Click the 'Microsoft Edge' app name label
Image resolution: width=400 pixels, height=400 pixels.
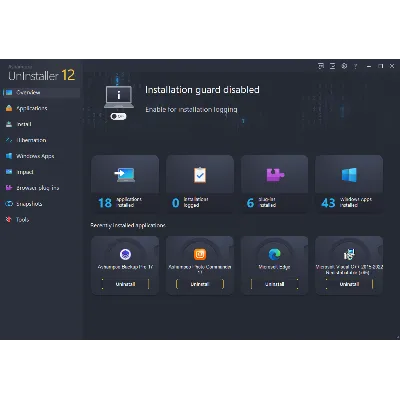[x=275, y=267]
